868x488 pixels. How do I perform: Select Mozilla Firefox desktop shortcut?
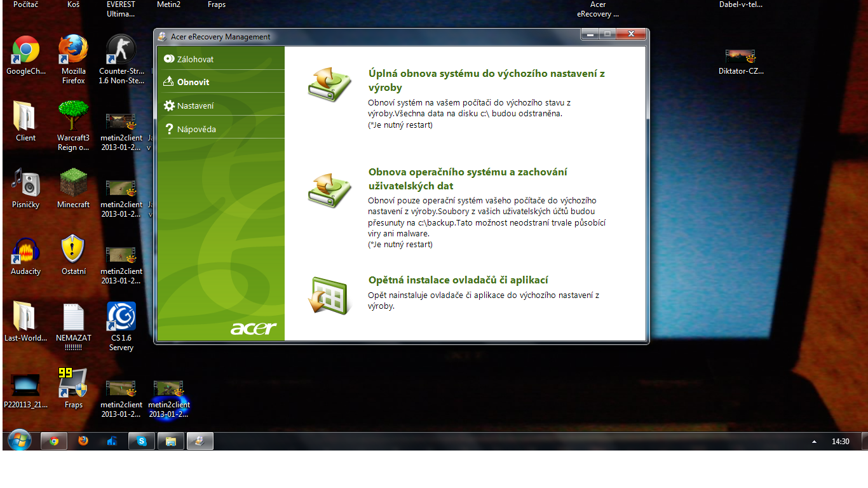coord(73,60)
